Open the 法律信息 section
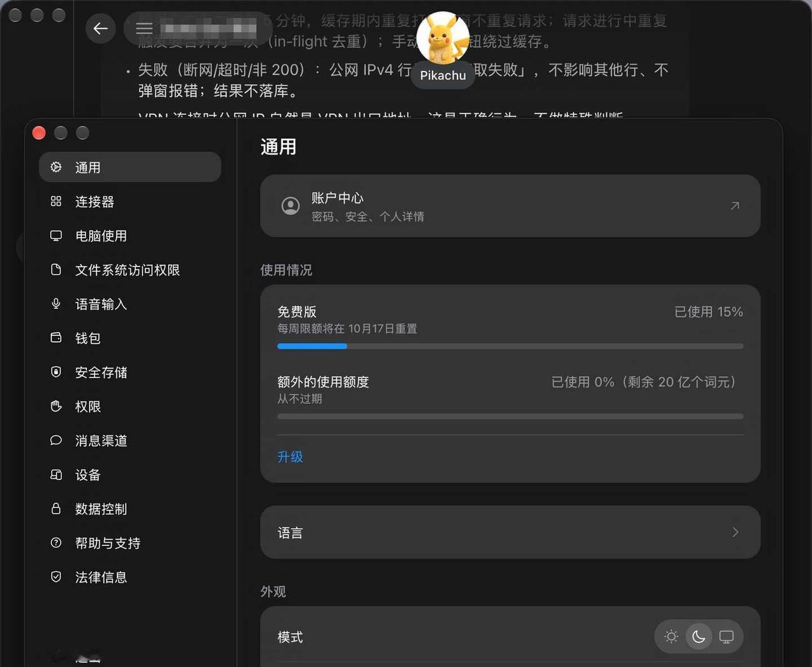Viewport: 812px width, 667px height. click(130, 576)
